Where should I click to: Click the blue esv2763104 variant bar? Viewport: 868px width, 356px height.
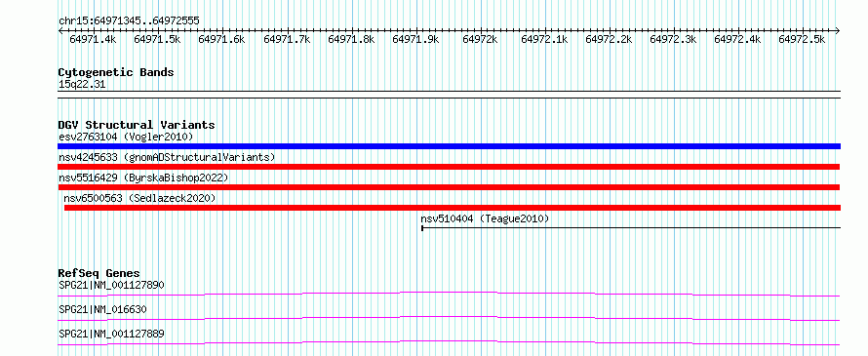(449, 146)
